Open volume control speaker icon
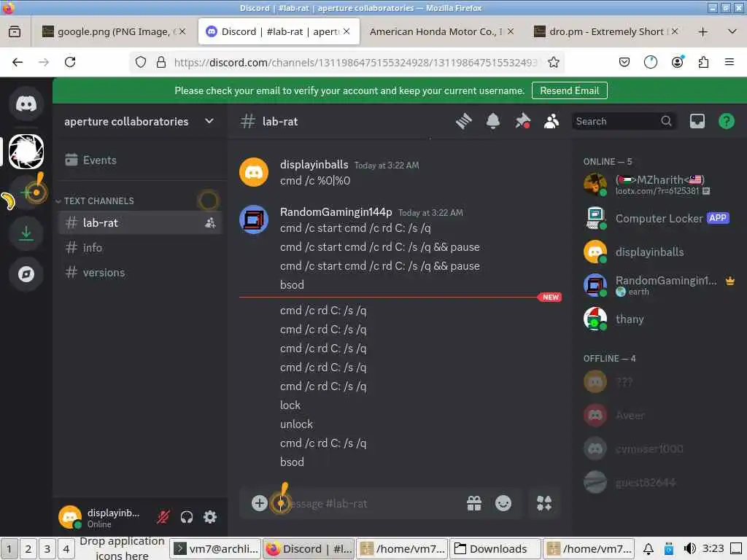The image size is (747, 560). 689,548
